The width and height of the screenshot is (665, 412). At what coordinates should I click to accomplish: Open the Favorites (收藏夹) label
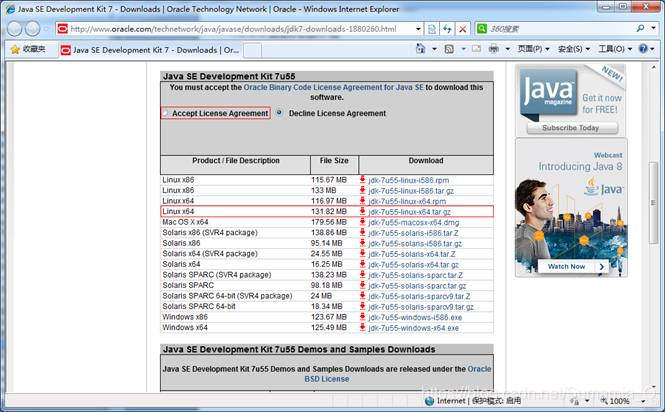tap(34, 49)
